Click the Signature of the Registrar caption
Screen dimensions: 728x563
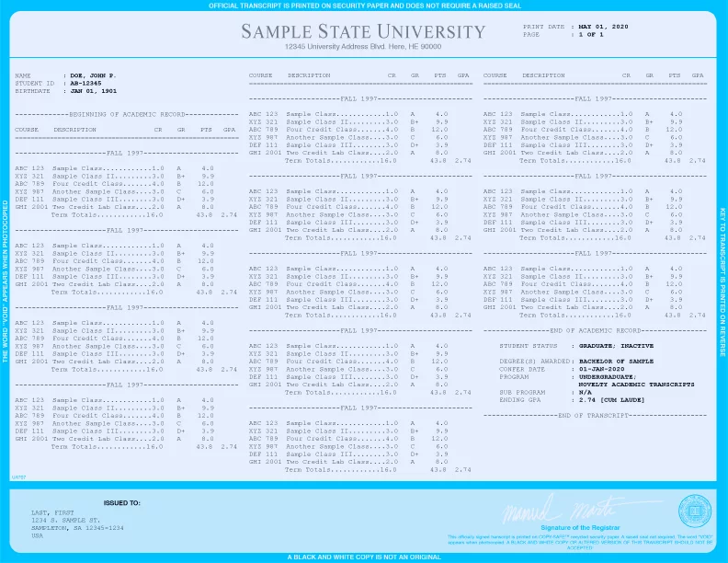[x=580, y=525]
